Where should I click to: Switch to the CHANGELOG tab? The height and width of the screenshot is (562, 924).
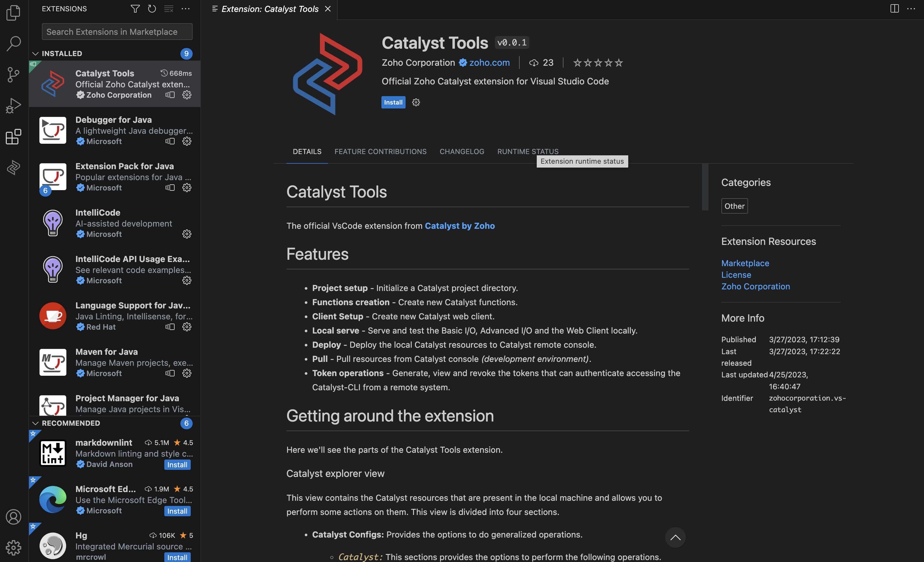point(462,151)
